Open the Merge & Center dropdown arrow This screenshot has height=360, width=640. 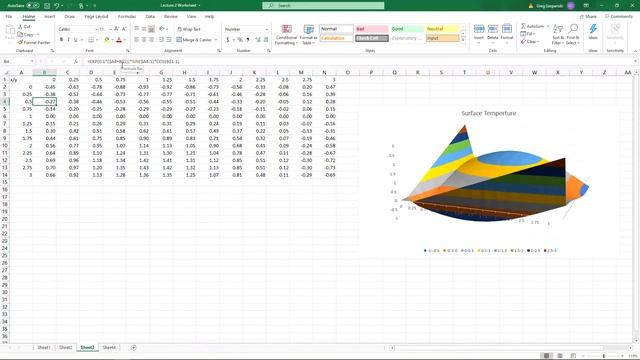tap(216, 40)
